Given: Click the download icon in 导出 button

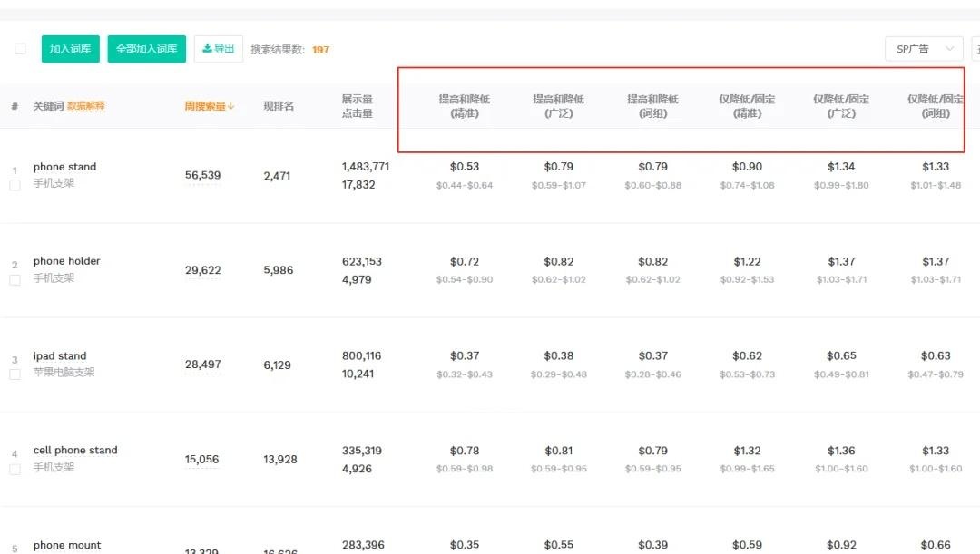Looking at the screenshot, I should (207, 49).
